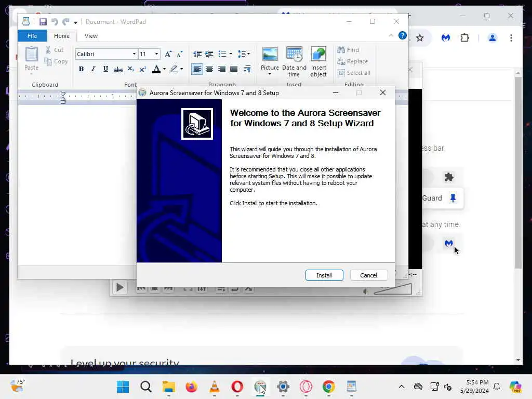Click Cancel in Aurora Screensaver setup
532x399 pixels.
368,275
